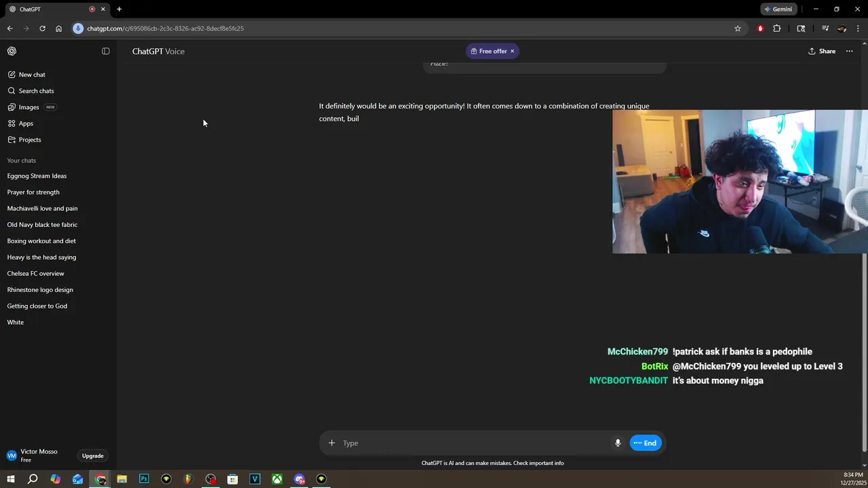
Task: Open the Images section
Action: pyautogui.click(x=31, y=107)
